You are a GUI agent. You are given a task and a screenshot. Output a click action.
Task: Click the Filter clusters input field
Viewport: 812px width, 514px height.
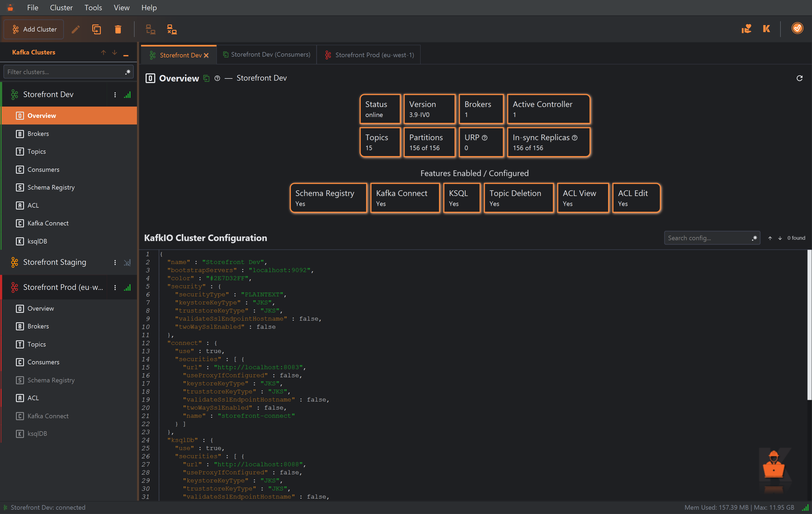click(x=68, y=72)
